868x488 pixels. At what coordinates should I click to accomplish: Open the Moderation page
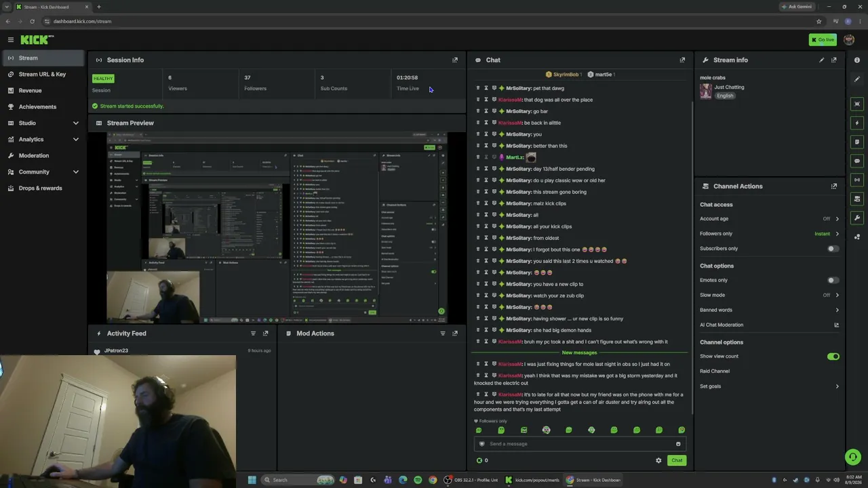(x=43, y=155)
